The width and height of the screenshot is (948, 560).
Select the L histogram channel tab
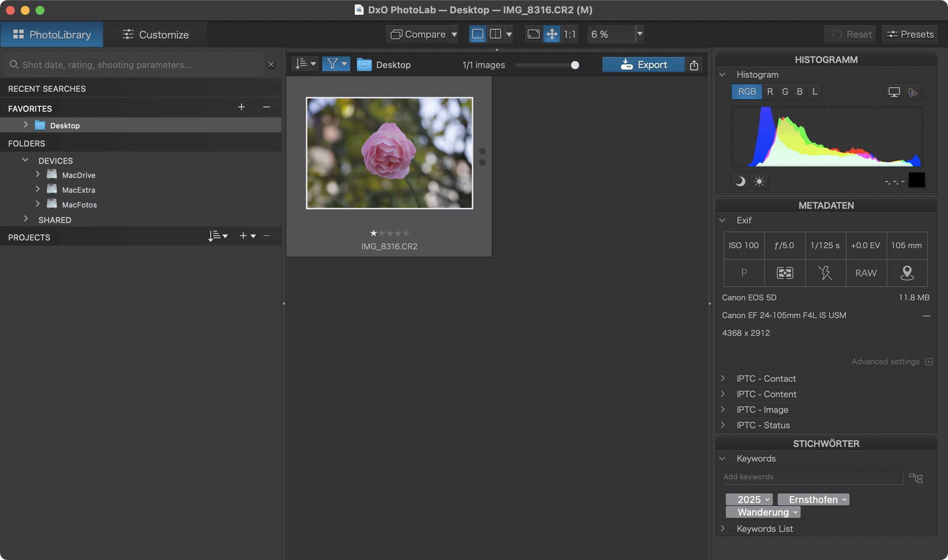[x=815, y=92]
